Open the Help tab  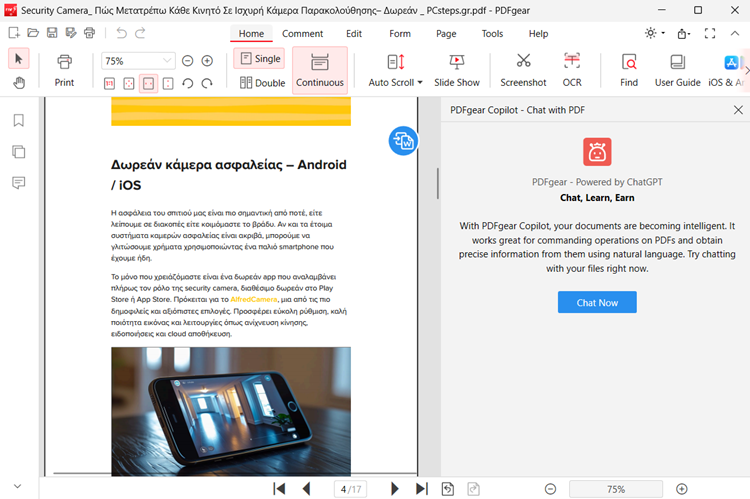(538, 33)
